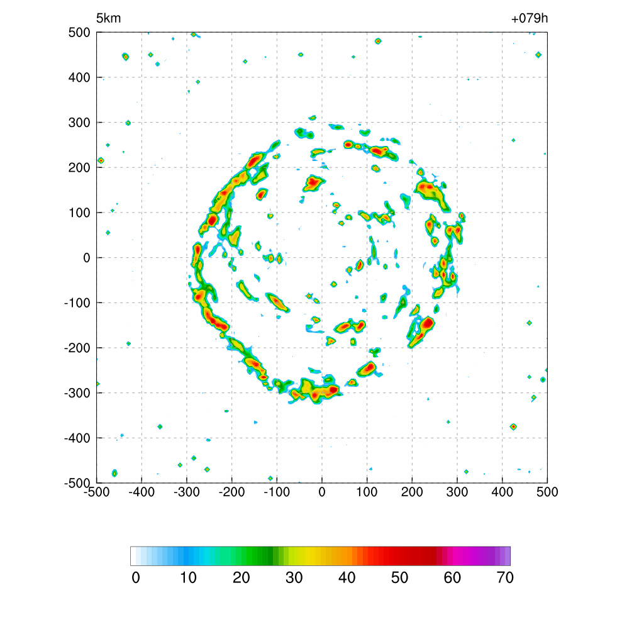The image size is (644, 644).
Task: Pick the purple colorbar segment above 70
Action: coord(508,556)
